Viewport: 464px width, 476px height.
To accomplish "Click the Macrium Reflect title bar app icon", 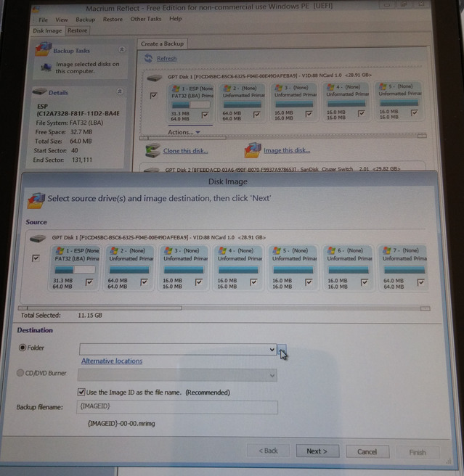I will (36, 9).
